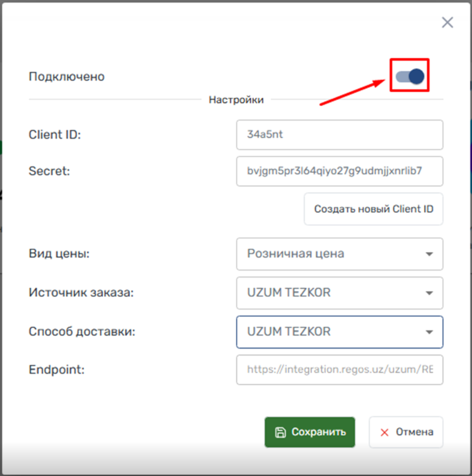Screen dimensions: 472x476
Task: Click the Client ID: label
Action: [x=55, y=135]
